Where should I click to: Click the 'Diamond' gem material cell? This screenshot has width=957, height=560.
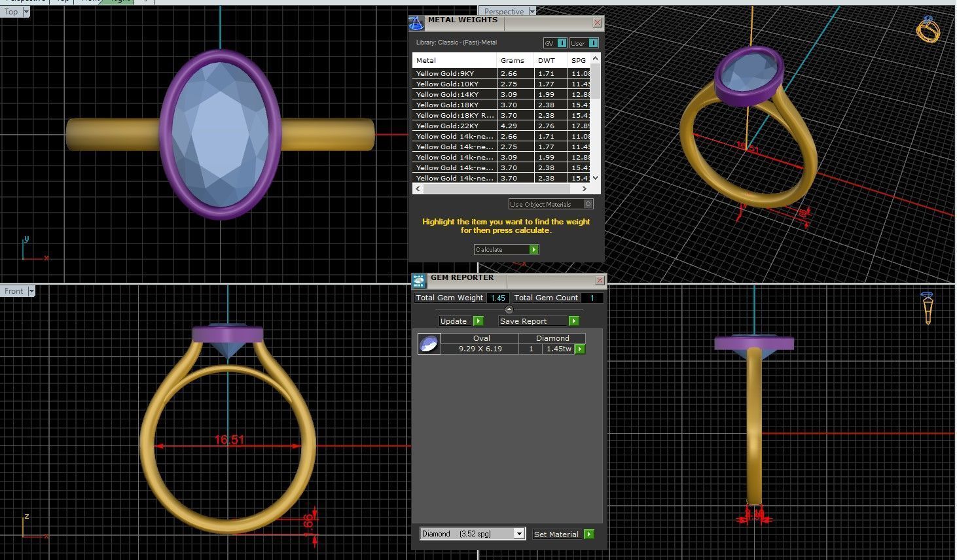click(552, 338)
